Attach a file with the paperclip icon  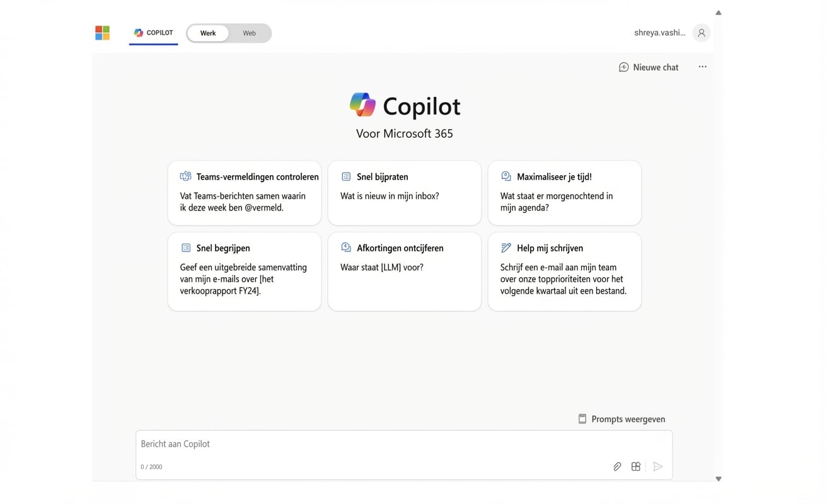pos(617,466)
